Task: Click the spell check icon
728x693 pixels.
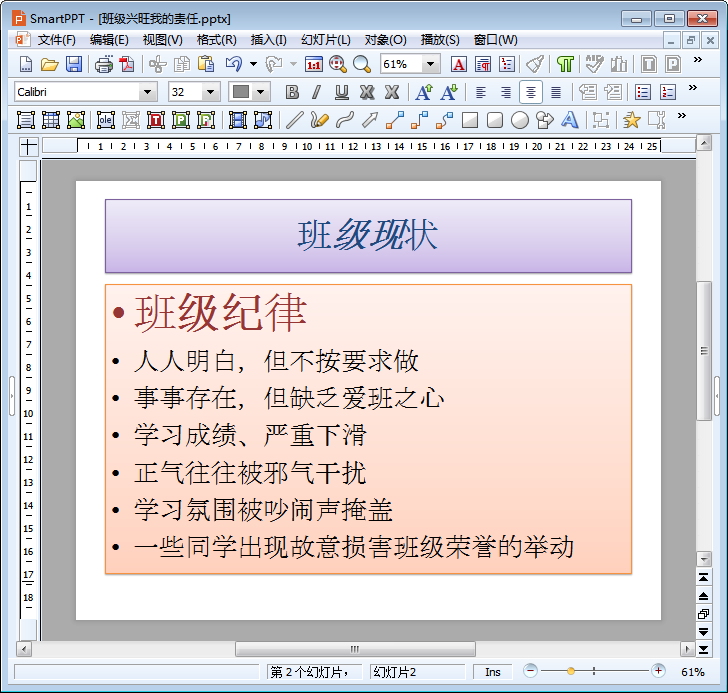Action: click(x=594, y=64)
